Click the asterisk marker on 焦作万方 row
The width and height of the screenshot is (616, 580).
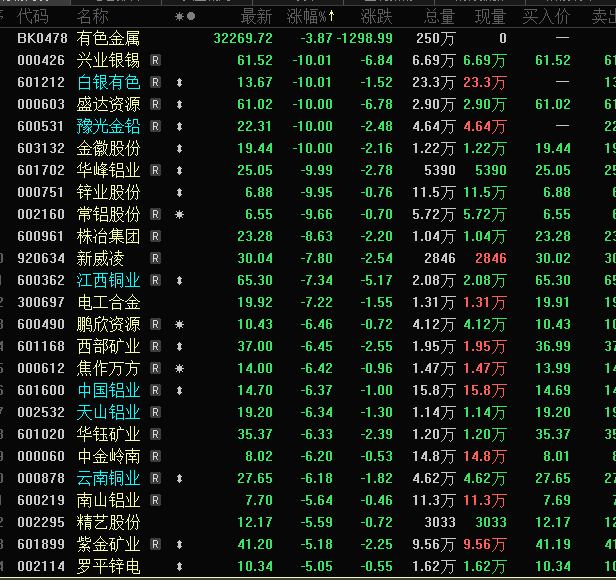(x=179, y=368)
